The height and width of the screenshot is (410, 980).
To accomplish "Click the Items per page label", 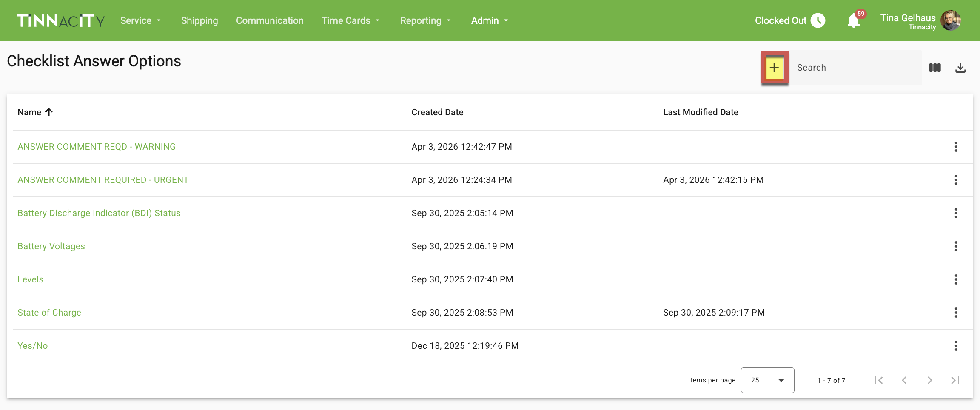I will tap(712, 380).
